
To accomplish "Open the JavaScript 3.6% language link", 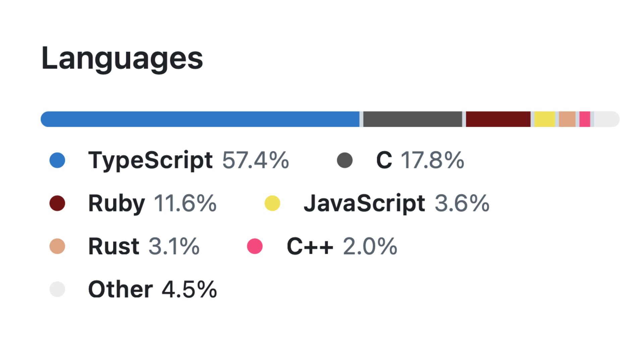I will tap(396, 203).
